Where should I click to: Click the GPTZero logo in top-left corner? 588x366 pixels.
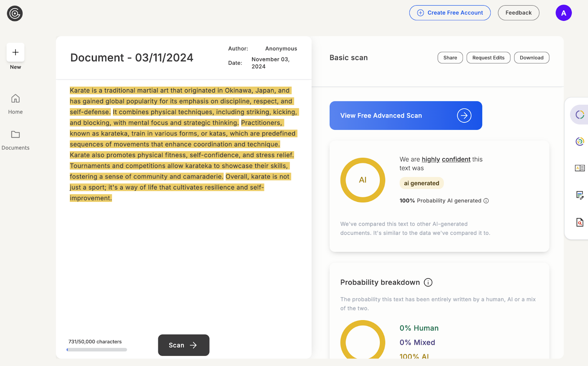(15, 14)
